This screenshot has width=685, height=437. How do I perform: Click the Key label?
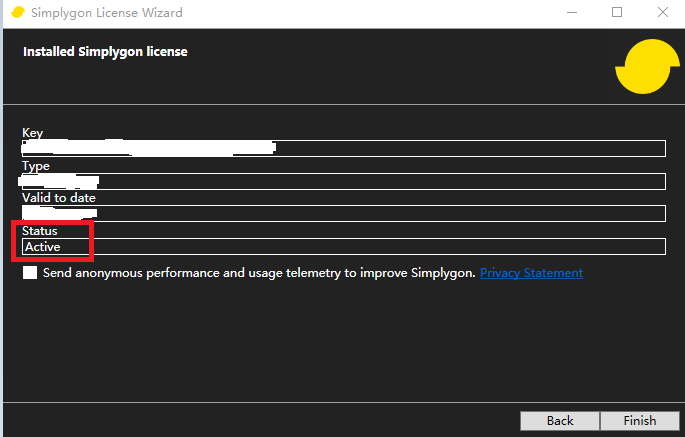point(32,133)
